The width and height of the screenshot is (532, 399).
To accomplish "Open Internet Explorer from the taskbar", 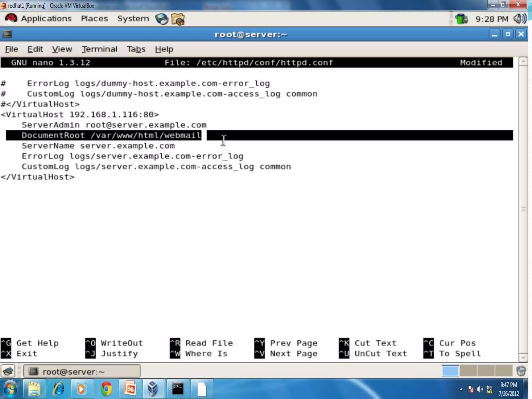I will point(58,389).
